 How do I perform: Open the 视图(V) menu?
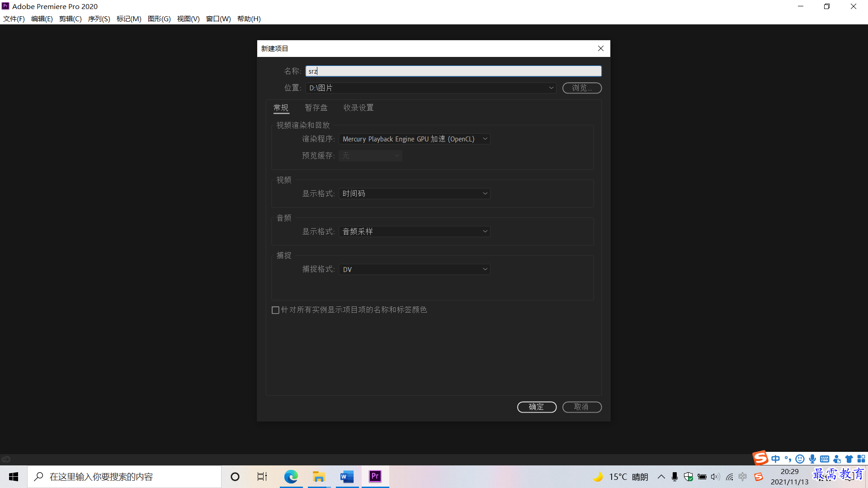(188, 19)
